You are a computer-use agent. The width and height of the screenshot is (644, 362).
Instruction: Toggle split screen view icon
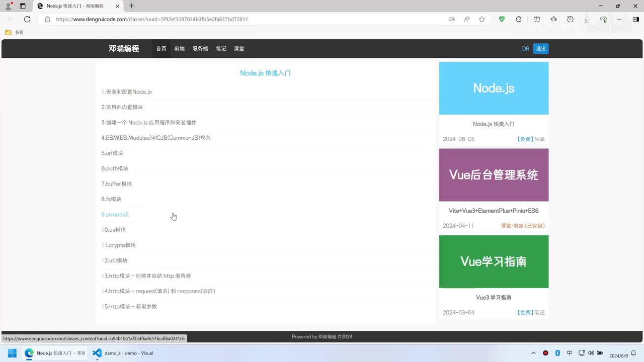point(536,19)
